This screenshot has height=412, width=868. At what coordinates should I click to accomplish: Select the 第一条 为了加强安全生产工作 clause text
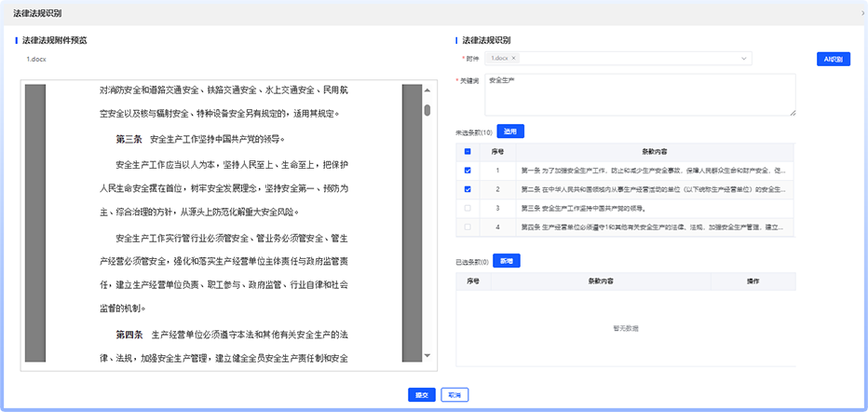click(x=653, y=171)
